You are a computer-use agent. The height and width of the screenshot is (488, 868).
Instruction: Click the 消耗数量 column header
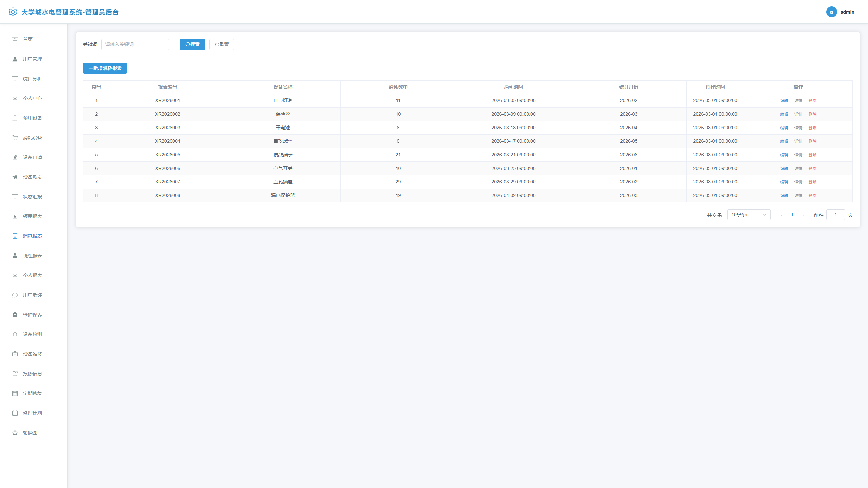point(398,87)
